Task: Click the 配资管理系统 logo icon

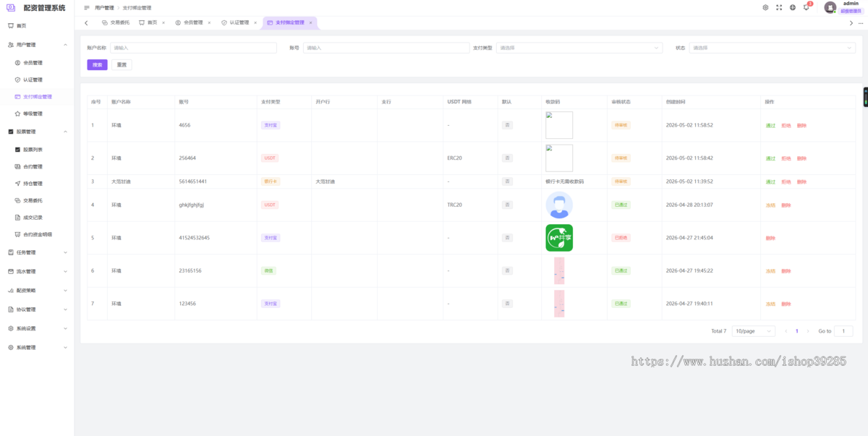Action: 11,8
